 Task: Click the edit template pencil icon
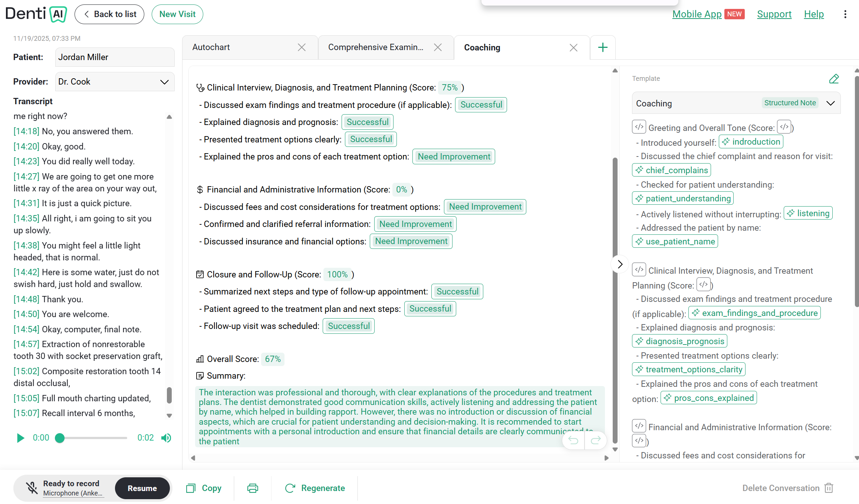pos(834,79)
